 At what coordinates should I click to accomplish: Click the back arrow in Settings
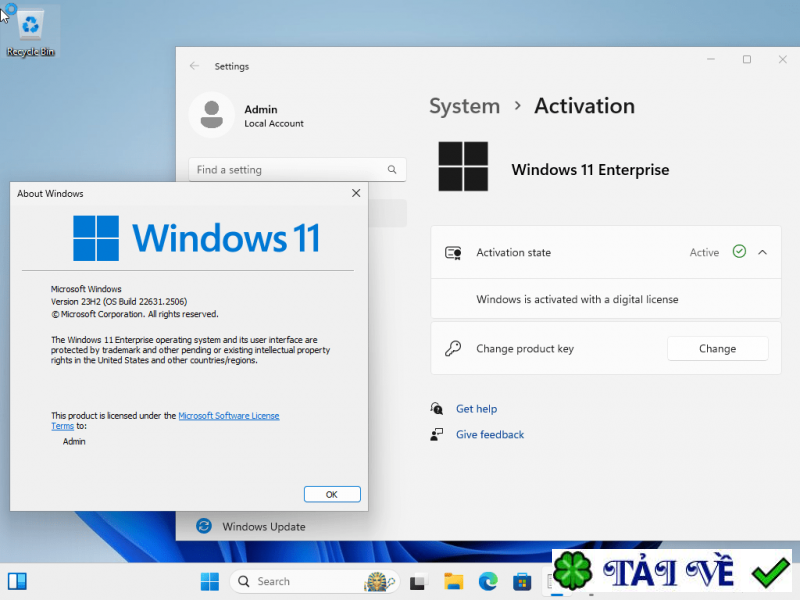[194, 65]
